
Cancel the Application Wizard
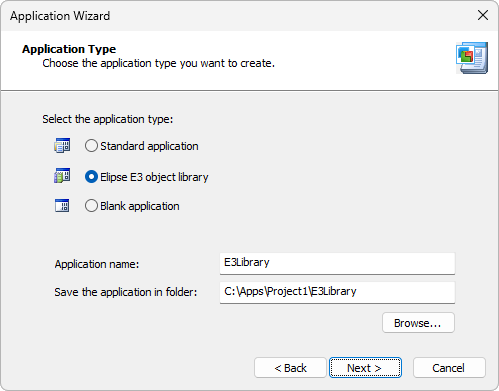[449, 368]
